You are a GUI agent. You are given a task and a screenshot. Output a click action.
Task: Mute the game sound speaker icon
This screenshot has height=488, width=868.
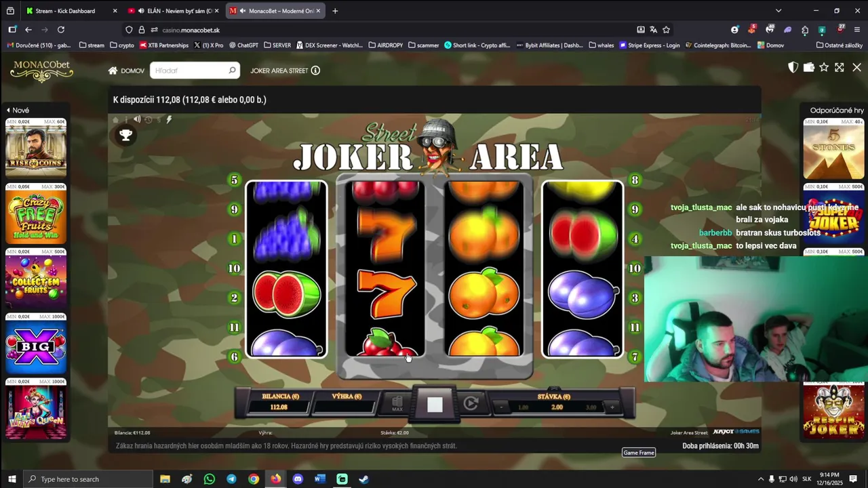pyautogui.click(x=137, y=119)
